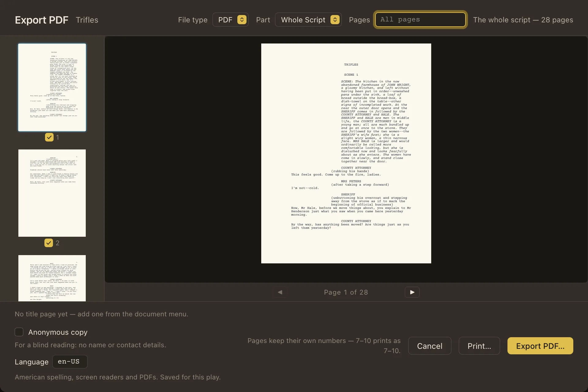Click the Print... button
This screenshot has width=588, height=392.
(x=479, y=346)
